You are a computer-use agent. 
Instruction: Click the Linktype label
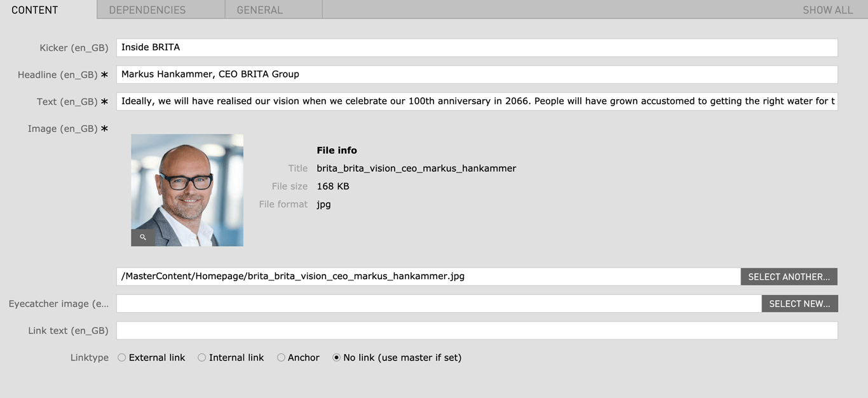[90, 358]
